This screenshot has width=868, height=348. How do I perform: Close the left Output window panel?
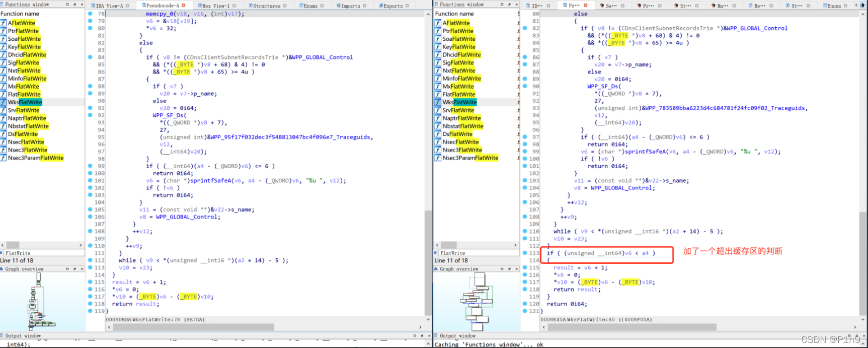point(428,335)
